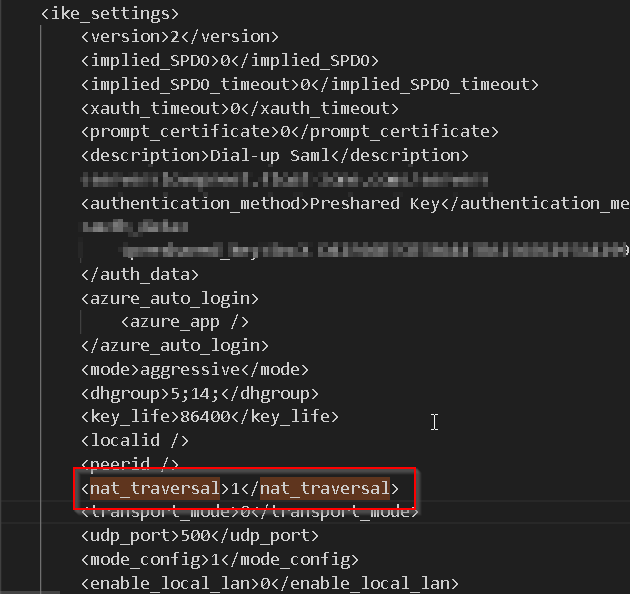630x594 pixels.
Task: Click the mode_config line
Action: [x=220, y=559]
